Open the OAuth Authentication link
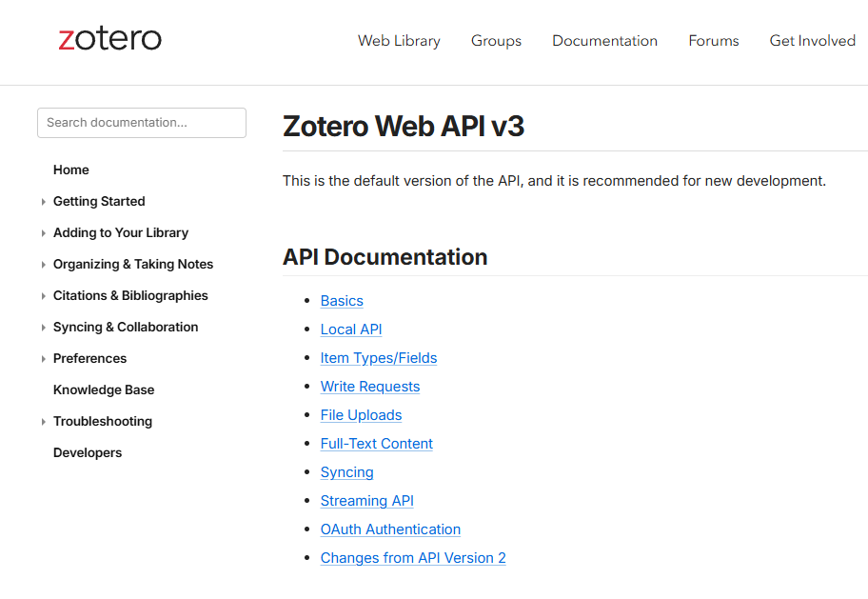This screenshot has width=868, height=599. click(390, 529)
